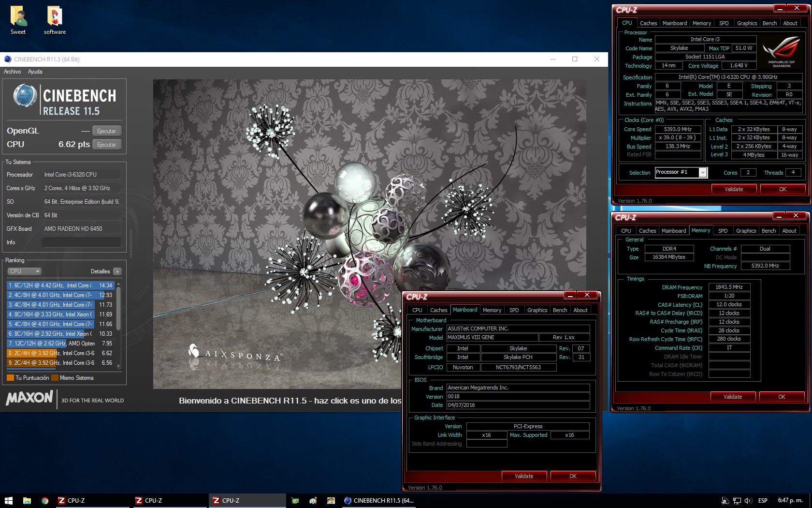The width and height of the screenshot is (812, 508).
Task: Open the CINEBENCH R11.5 taskbar button
Action: pos(379,501)
